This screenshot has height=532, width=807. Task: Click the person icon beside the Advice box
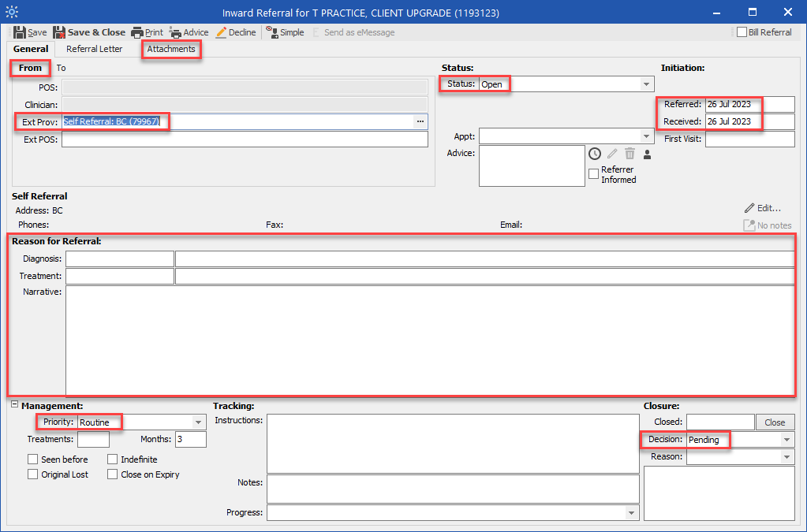coord(647,154)
